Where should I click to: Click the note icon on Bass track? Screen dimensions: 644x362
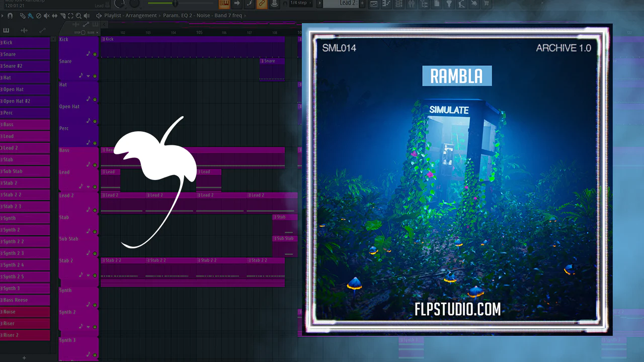pyautogui.click(x=89, y=164)
